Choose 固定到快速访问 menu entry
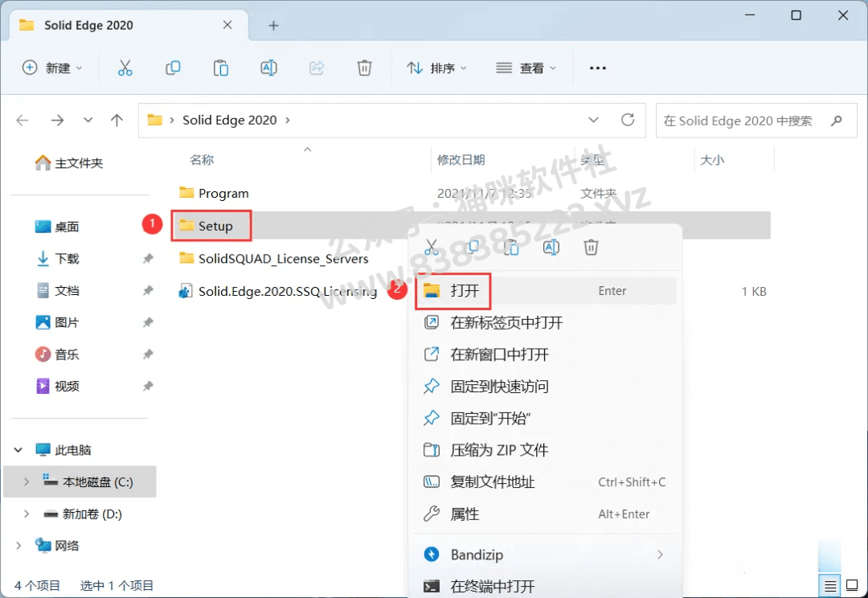The image size is (868, 598). (547, 386)
